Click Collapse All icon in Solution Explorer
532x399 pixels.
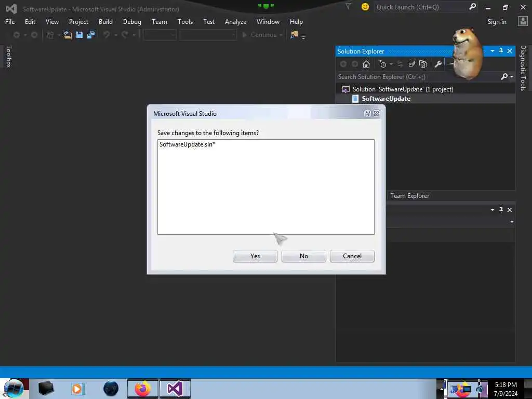point(411,64)
